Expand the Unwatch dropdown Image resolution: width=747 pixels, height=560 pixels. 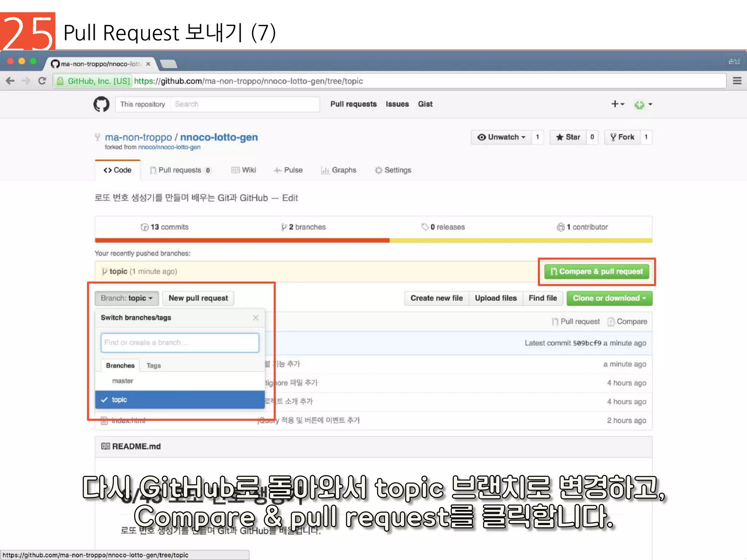click(x=502, y=137)
